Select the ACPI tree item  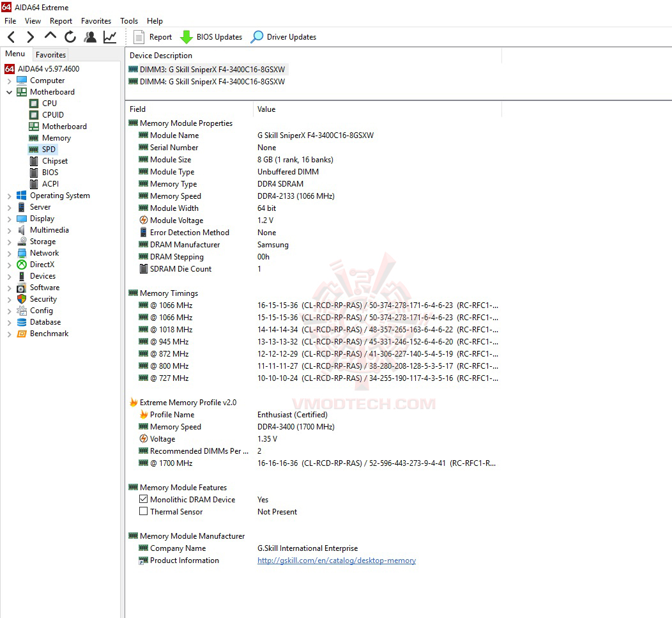[x=44, y=184]
